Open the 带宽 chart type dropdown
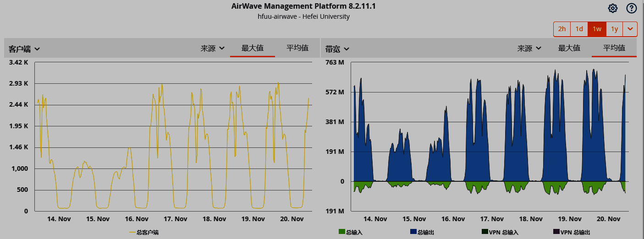 (337, 49)
